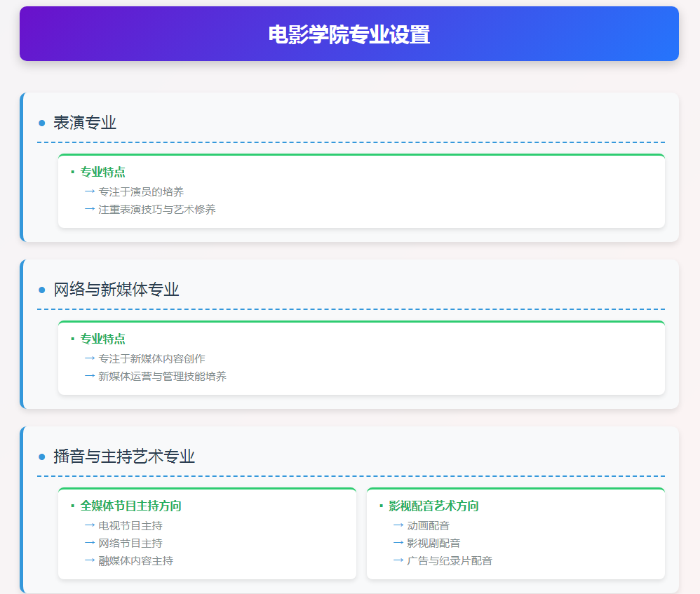Pick the 影视剧配音 list item
The width and height of the screenshot is (700, 594).
click(433, 544)
